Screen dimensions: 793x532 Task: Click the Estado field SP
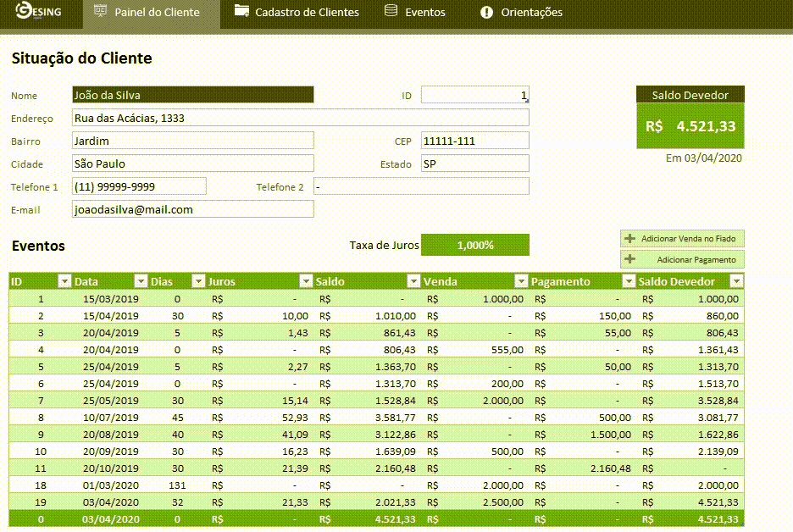(x=475, y=163)
